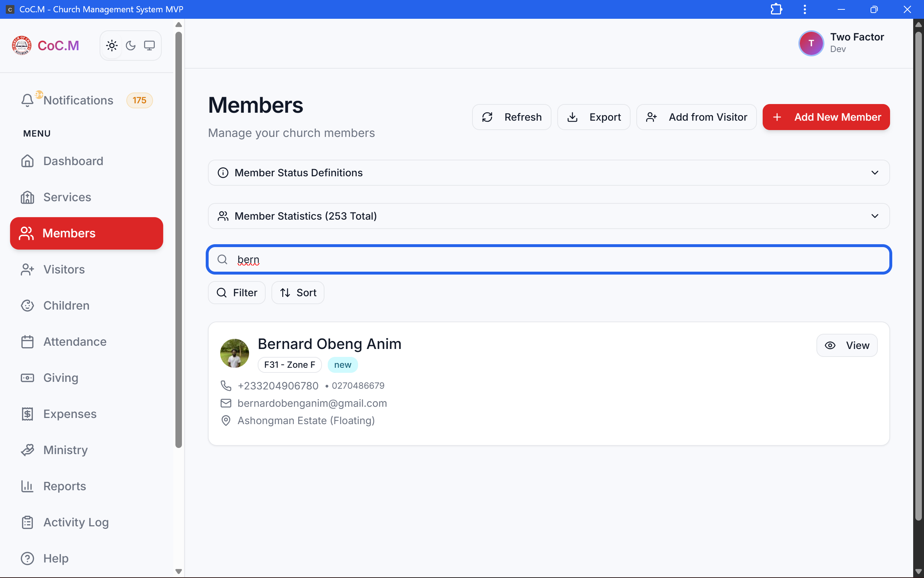
Task: Click the phone icon in member card
Action: pos(226,386)
